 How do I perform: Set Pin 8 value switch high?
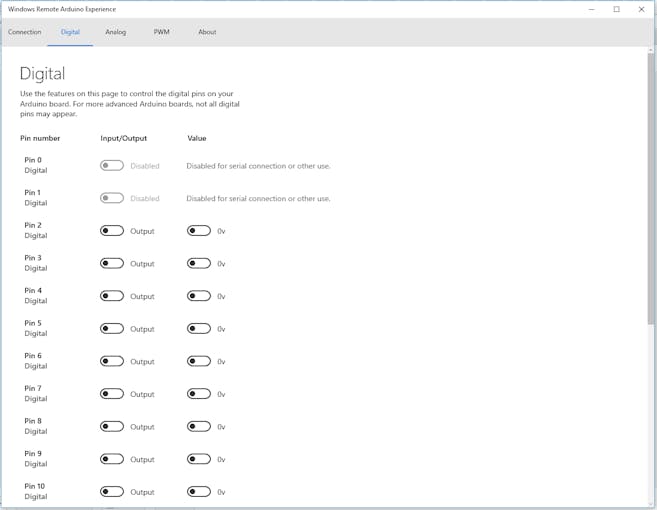199,427
